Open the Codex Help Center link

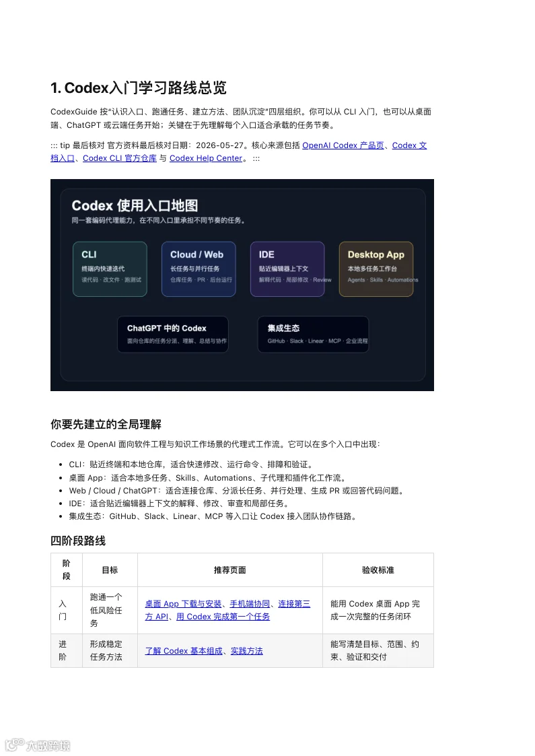[x=206, y=158]
